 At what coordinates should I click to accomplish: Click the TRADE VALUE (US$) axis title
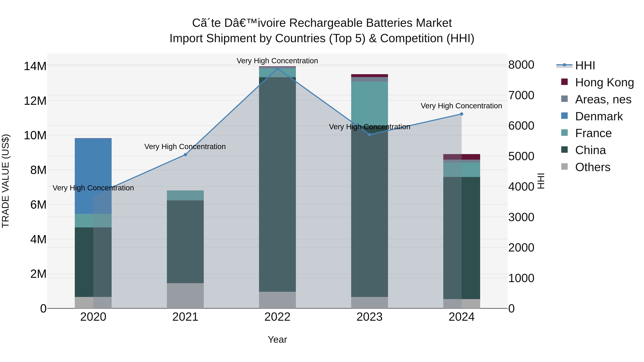6,181
